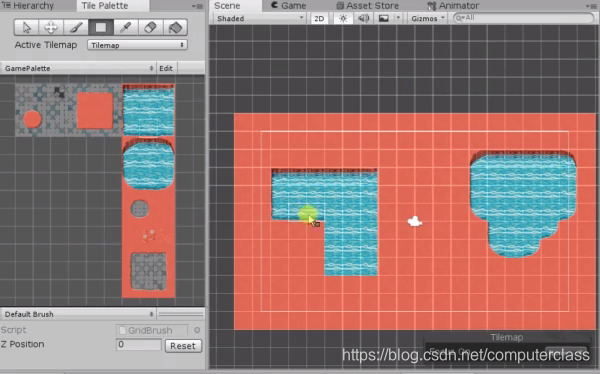
Task: Select the Box Fill rectangle tool
Action: pyautogui.click(x=101, y=27)
